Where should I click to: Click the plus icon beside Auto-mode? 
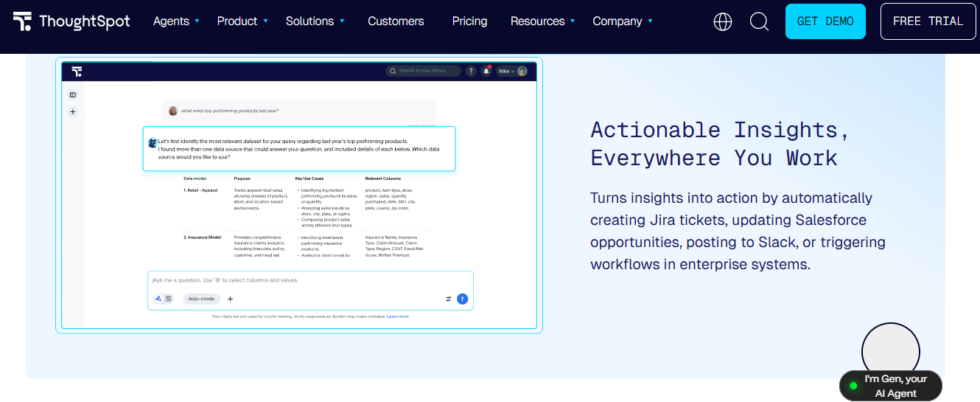point(230,299)
